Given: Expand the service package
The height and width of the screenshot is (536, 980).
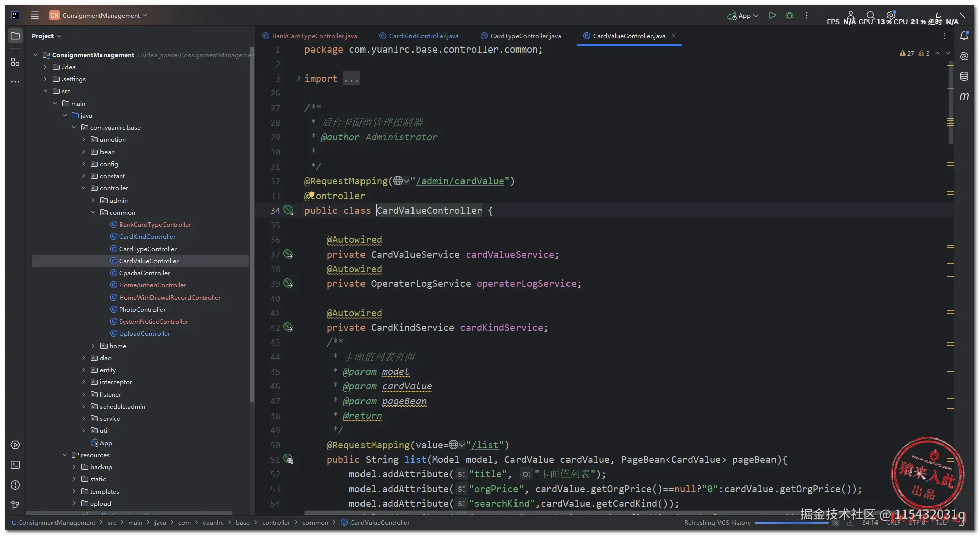Looking at the screenshot, I should (84, 418).
